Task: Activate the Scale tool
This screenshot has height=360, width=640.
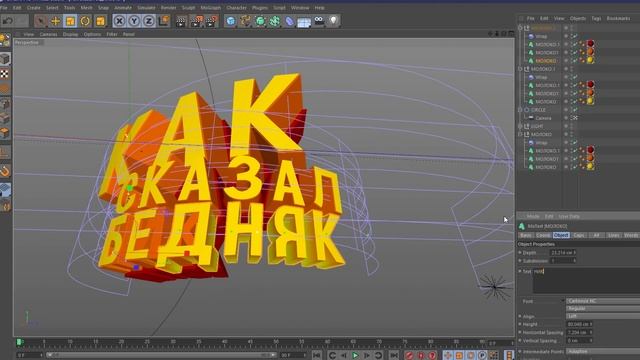Action: (70, 21)
